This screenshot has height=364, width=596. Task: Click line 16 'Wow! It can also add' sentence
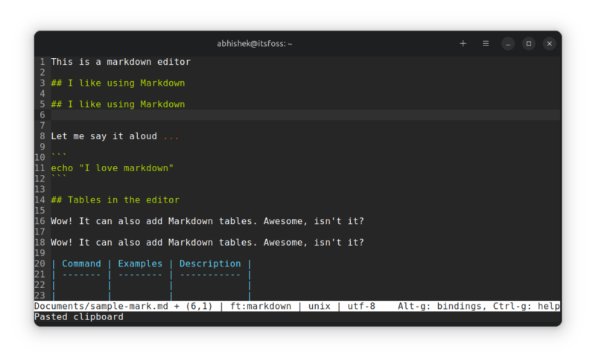207,221
